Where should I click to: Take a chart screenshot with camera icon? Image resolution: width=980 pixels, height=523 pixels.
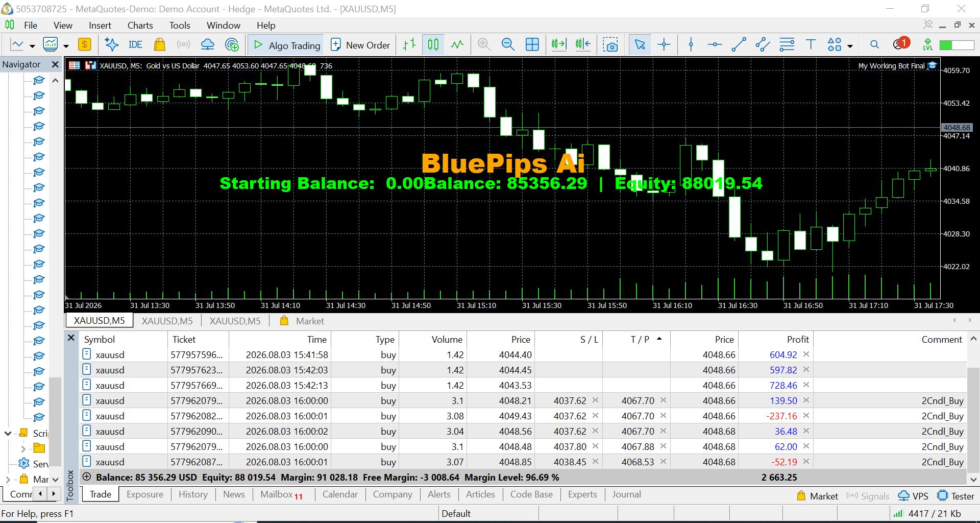click(x=610, y=45)
